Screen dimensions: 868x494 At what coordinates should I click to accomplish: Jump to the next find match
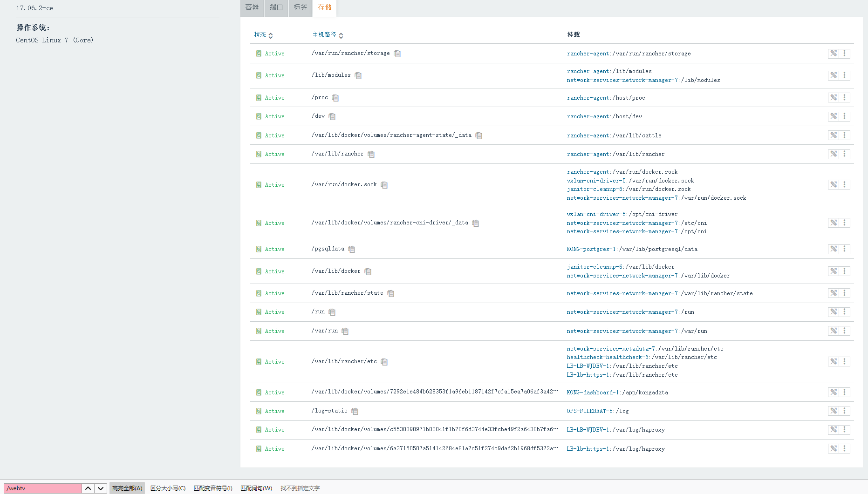click(x=101, y=488)
